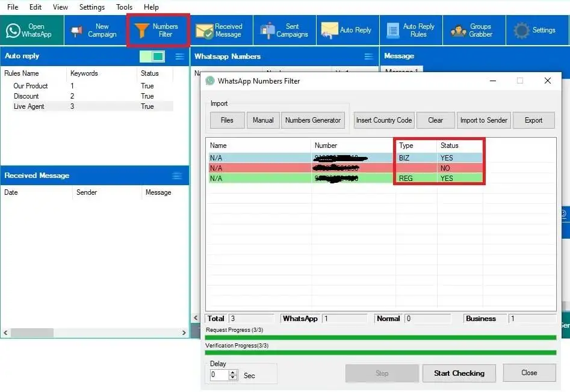Click the 'Date' column header in Received Message
Screen dimensions: 570x392
(x=11, y=192)
